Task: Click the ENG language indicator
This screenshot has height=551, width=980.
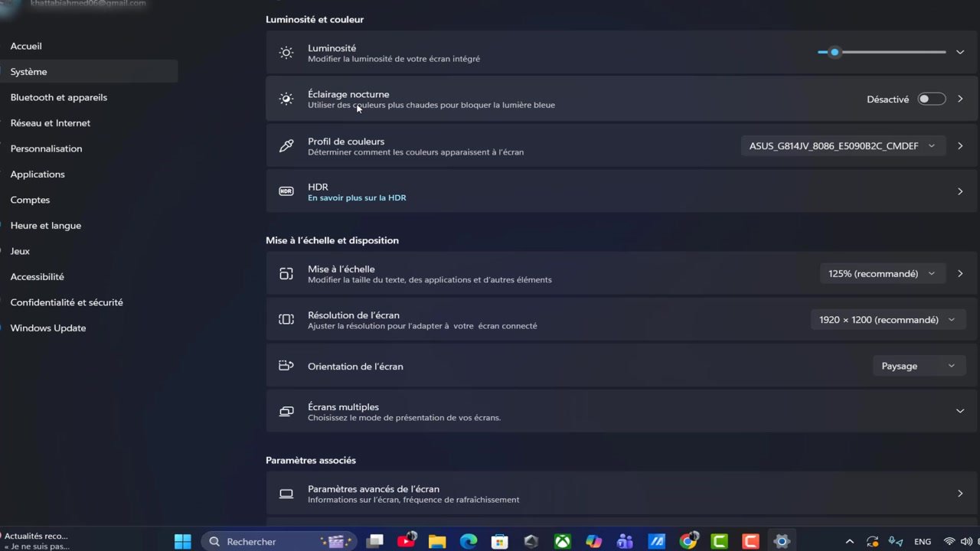Action: pyautogui.click(x=923, y=542)
